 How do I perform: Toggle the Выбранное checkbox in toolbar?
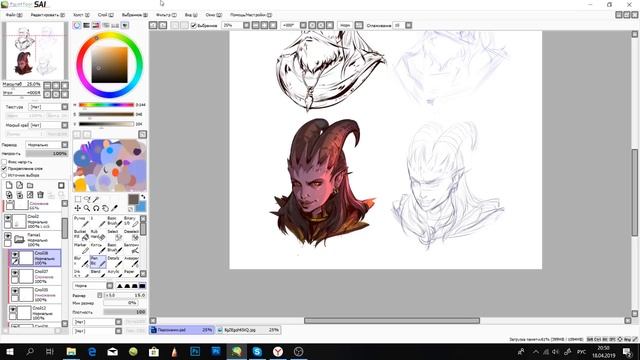194,25
